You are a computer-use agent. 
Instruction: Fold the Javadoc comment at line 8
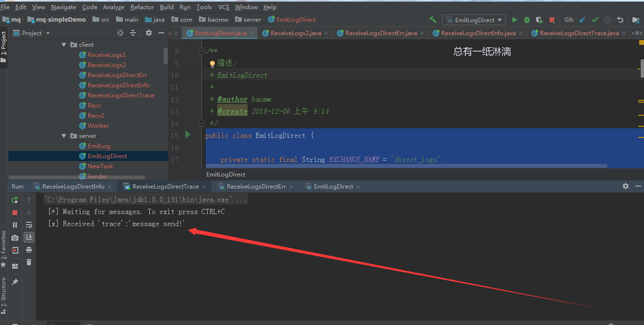point(201,51)
